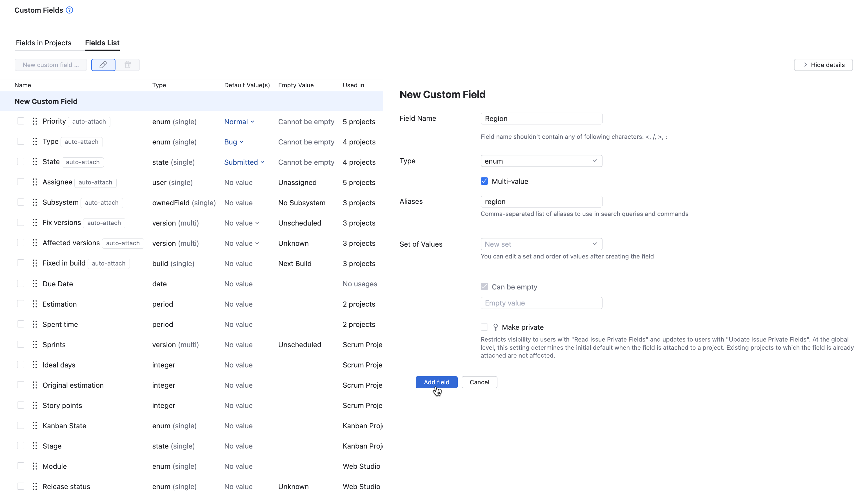The height and width of the screenshot is (504, 867).
Task: Open the Custom Fields help icon
Action: (69, 10)
